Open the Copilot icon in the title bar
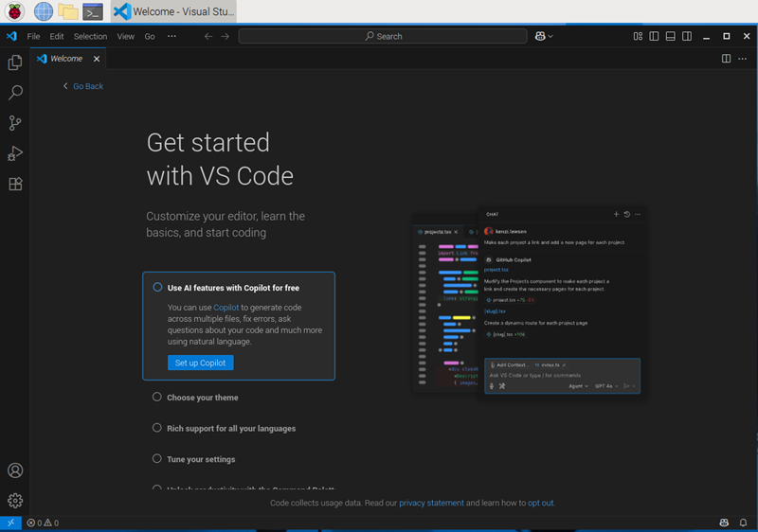Screen dimensions: 758x532 [540, 36]
